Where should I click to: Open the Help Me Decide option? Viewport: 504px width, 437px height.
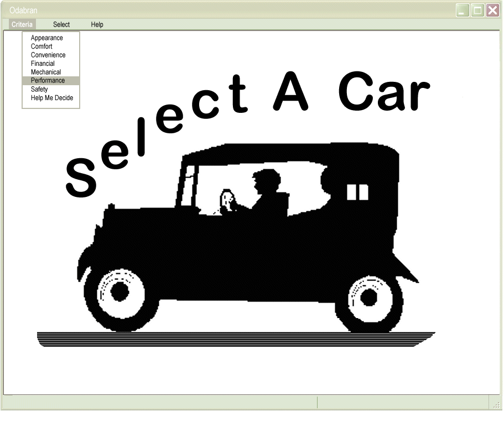click(52, 98)
